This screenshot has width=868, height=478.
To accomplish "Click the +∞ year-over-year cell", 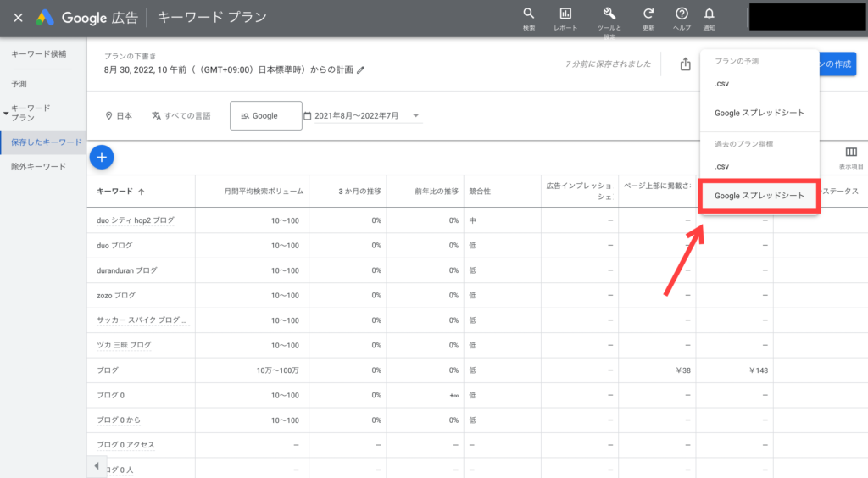I will click(454, 395).
